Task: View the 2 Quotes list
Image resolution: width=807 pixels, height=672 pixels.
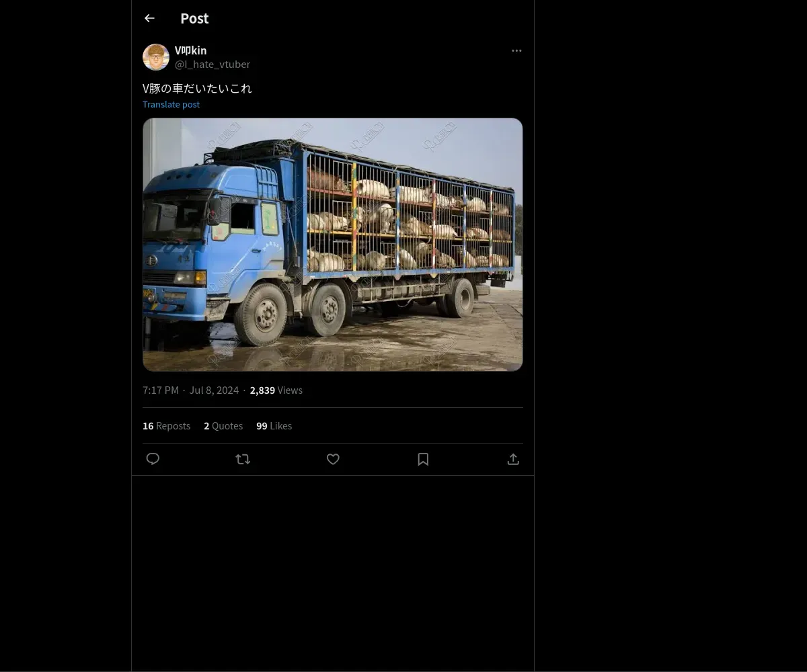Action: pos(223,426)
